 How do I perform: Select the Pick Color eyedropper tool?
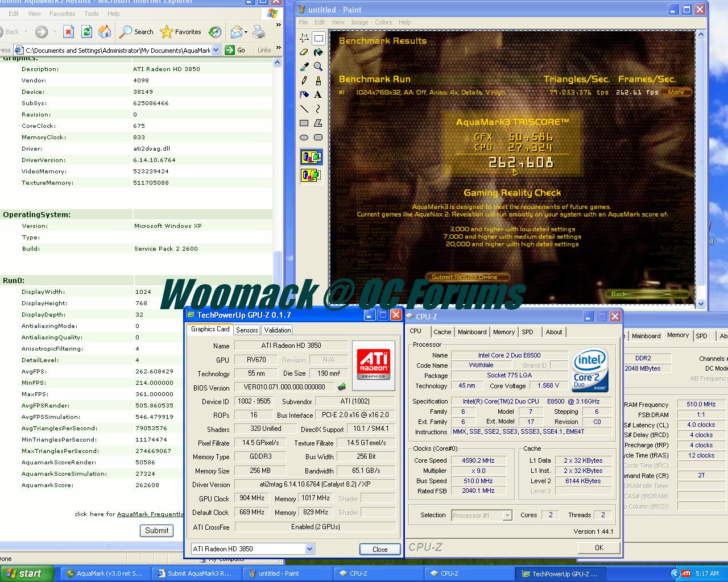[304, 66]
